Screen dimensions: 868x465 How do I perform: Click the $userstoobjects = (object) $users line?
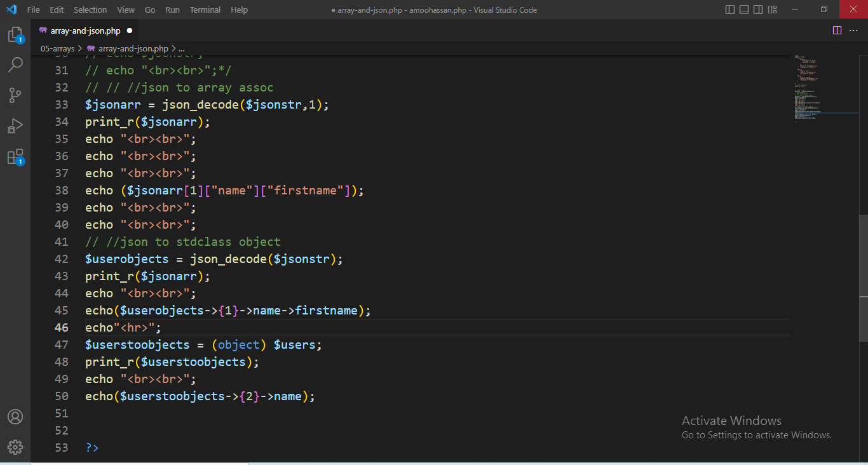[x=204, y=345]
